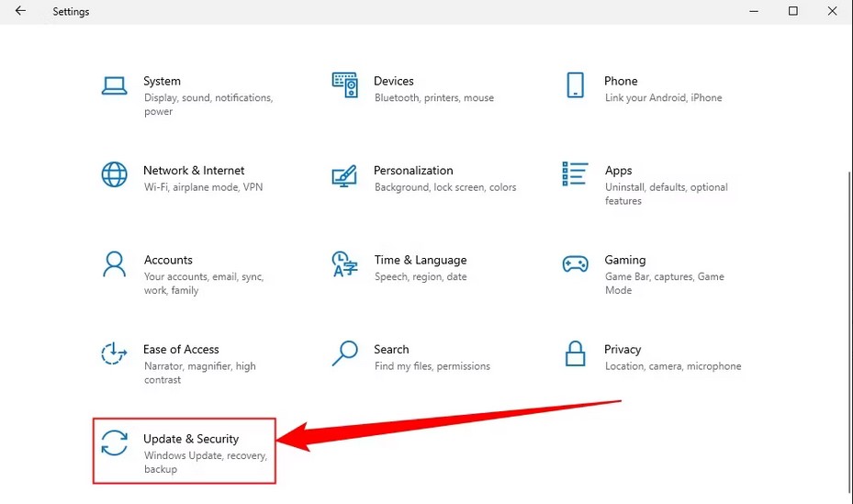Select the Phone icon
Viewport: 853px width, 504px height.
pos(575,84)
